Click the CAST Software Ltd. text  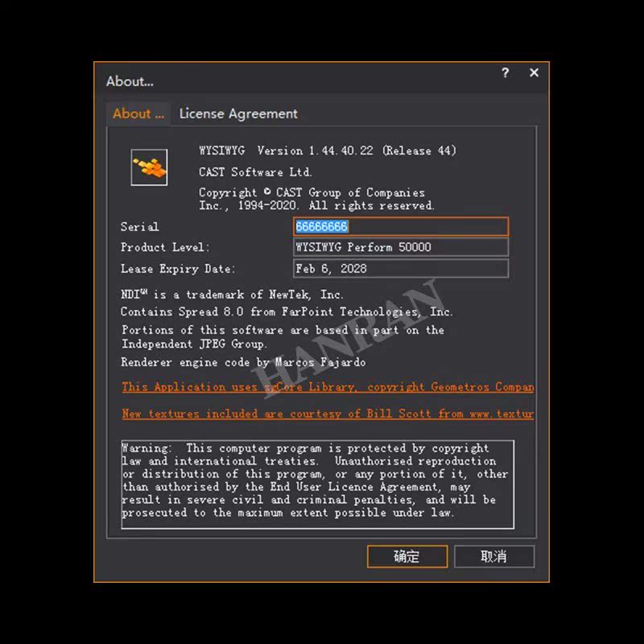(255, 172)
